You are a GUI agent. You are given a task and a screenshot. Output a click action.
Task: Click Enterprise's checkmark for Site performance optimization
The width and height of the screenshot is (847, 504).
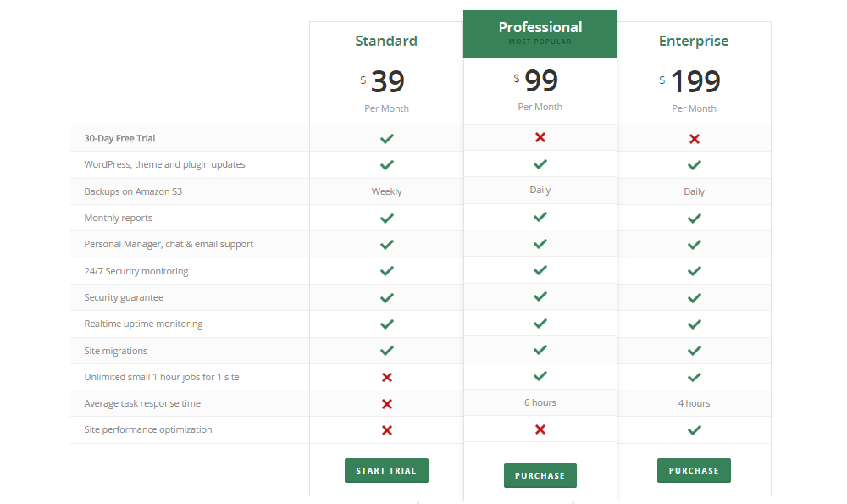pos(695,430)
